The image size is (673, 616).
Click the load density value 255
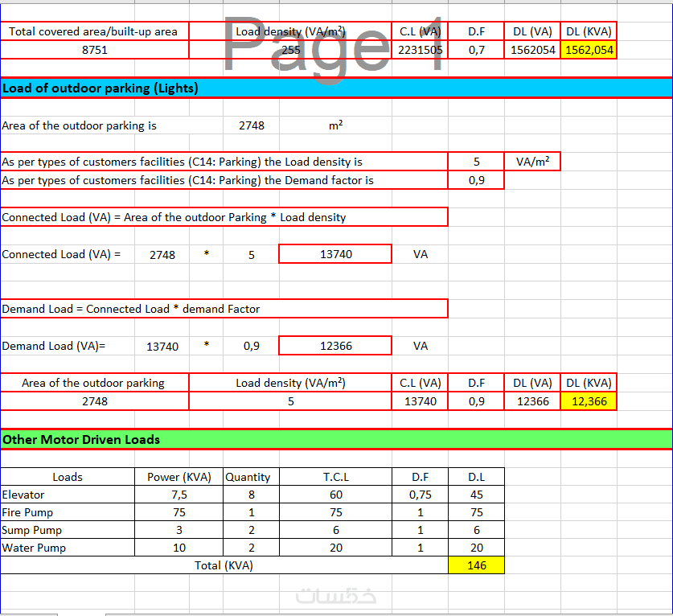pos(290,50)
